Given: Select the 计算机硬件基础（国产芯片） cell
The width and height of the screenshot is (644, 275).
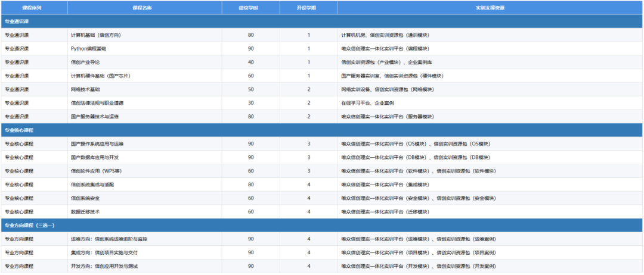Looking at the screenshot, I should click(x=100, y=76).
